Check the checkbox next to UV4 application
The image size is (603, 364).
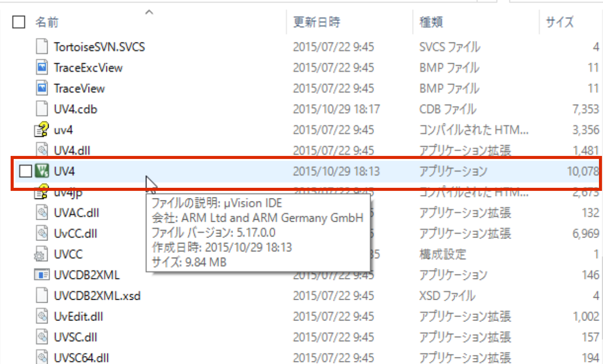[24, 172]
